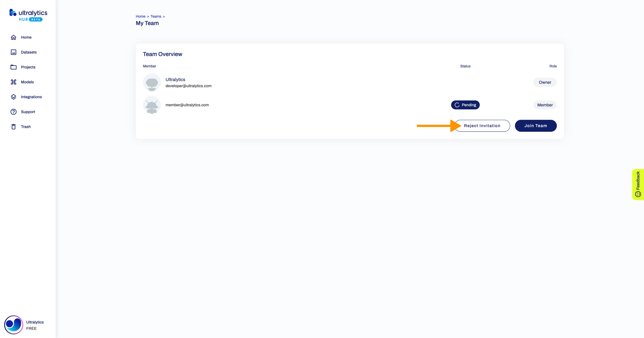
Task: Expand the Owner role selector
Action: [545, 82]
